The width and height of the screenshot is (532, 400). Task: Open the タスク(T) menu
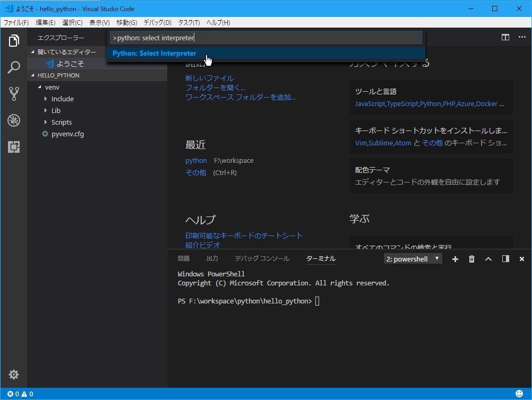coord(189,23)
